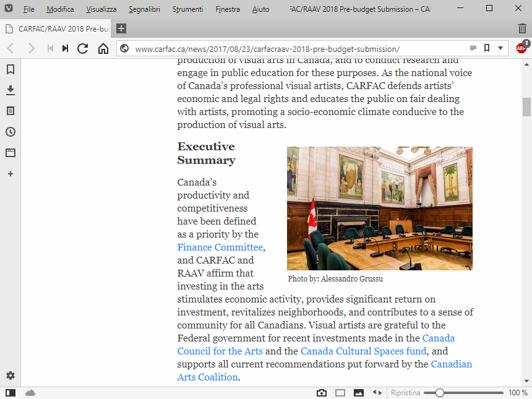This screenshot has height=399, width=532.
Task: Click the Photo by Alessandro Grussu caption
Action: [335, 279]
